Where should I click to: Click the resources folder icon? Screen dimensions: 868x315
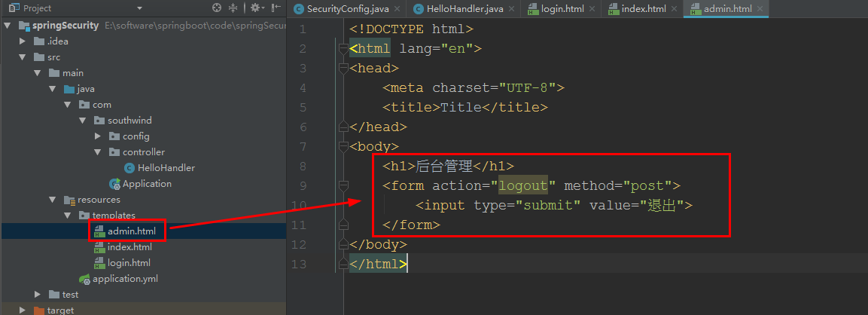click(x=69, y=200)
